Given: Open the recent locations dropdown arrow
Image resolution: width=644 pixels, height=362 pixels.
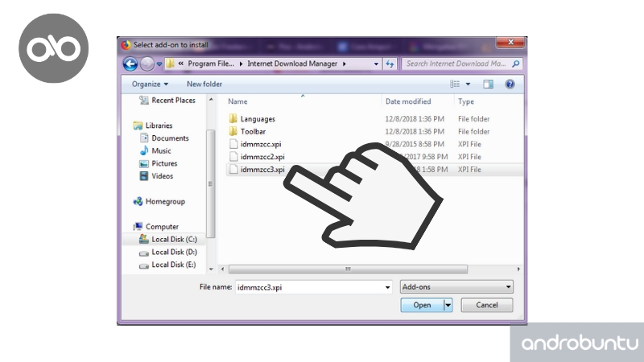Looking at the screenshot, I should coord(159,64).
